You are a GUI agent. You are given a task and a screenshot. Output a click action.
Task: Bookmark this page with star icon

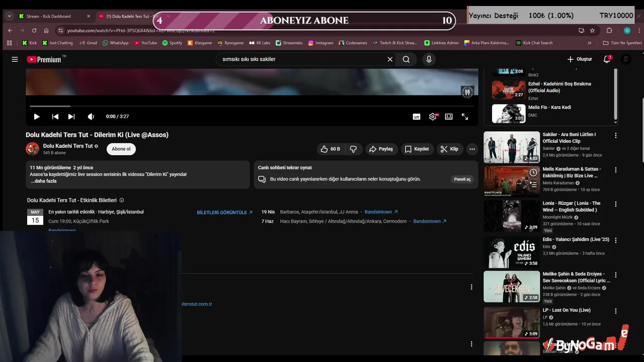click(593, 31)
